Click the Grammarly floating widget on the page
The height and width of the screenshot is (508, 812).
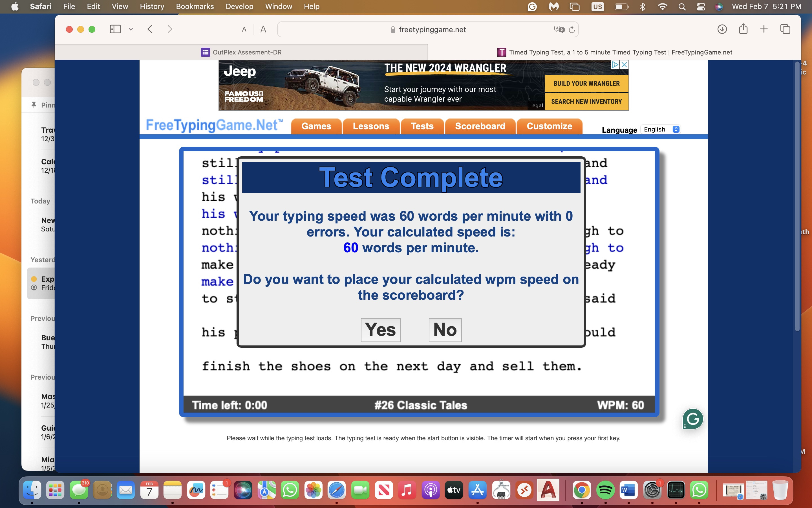pyautogui.click(x=692, y=419)
